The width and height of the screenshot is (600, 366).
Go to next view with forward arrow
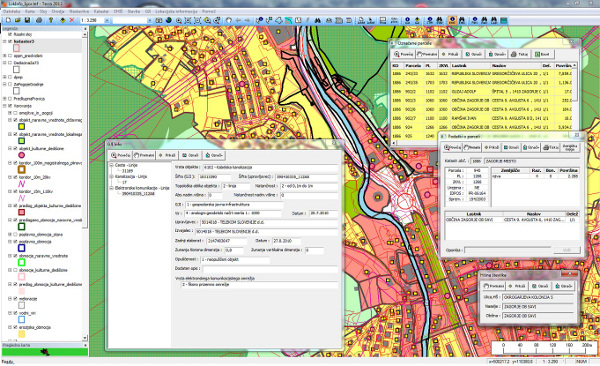[248, 20]
